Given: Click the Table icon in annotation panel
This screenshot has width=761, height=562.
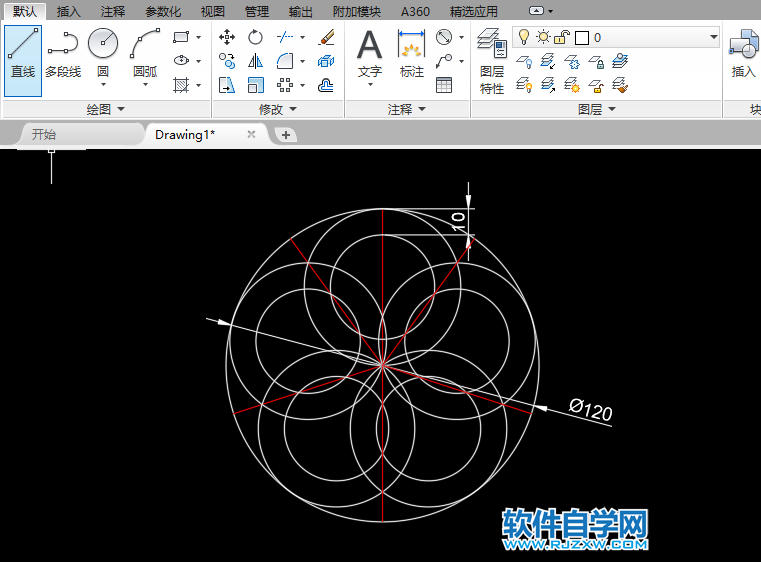Looking at the screenshot, I should (x=444, y=85).
